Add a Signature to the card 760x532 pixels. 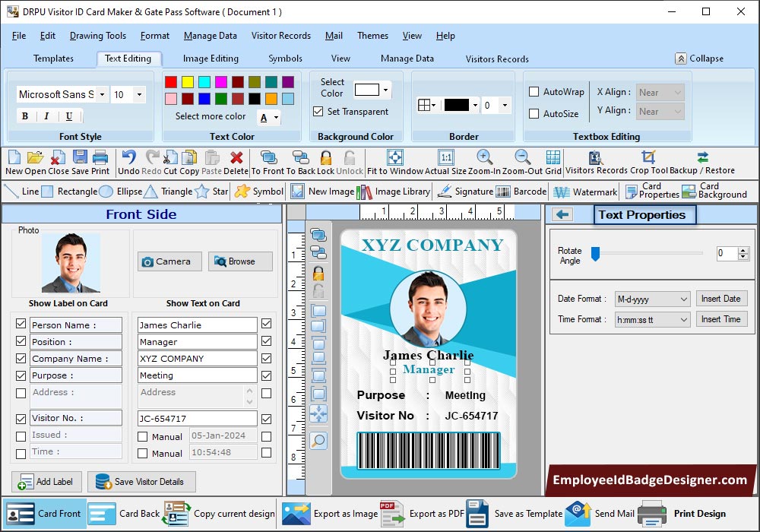[465, 192]
